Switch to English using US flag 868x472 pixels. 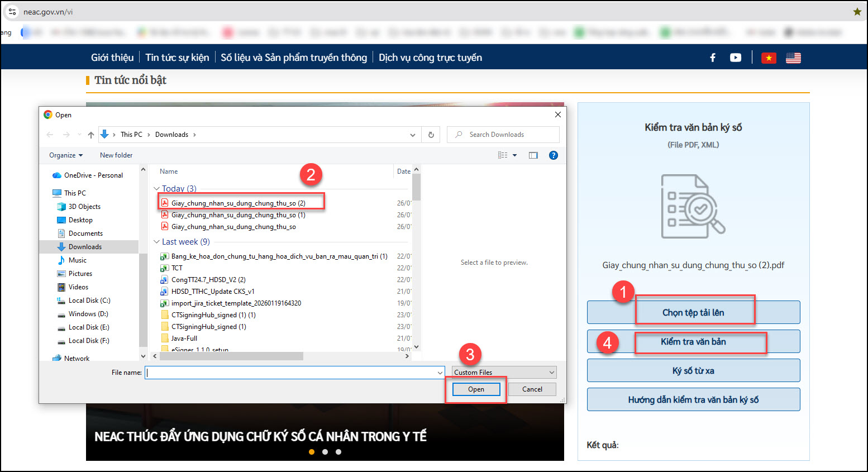(793, 58)
